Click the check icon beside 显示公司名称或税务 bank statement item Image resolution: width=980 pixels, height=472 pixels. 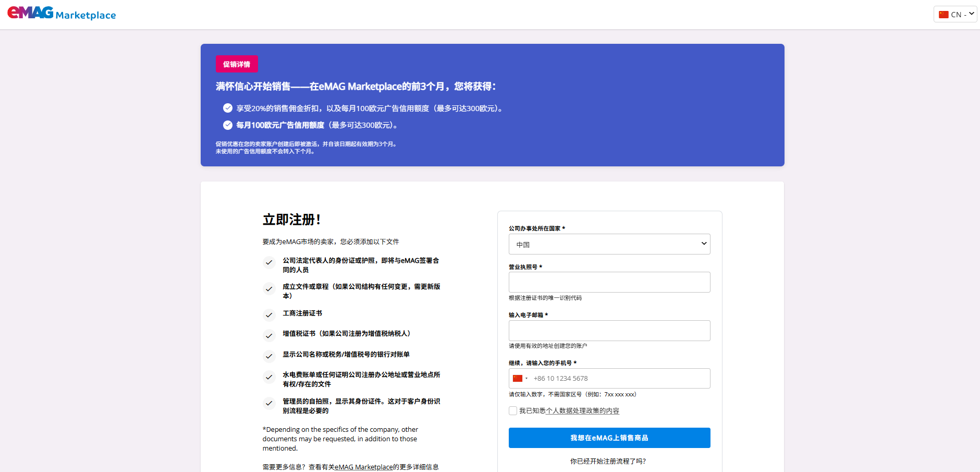[x=269, y=356]
